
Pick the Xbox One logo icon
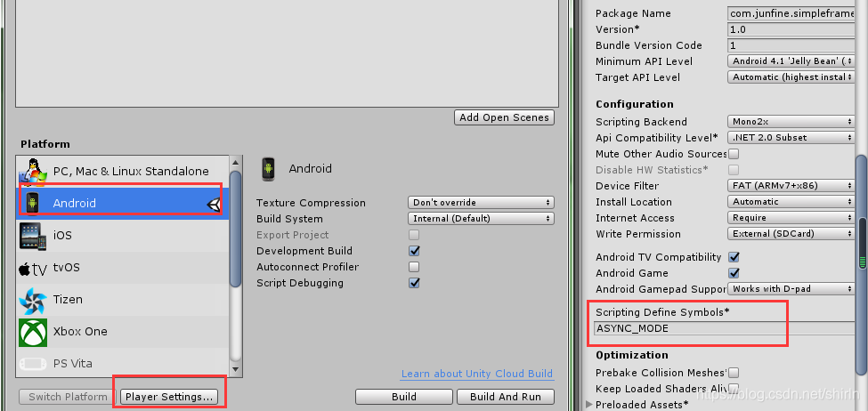point(33,332)
